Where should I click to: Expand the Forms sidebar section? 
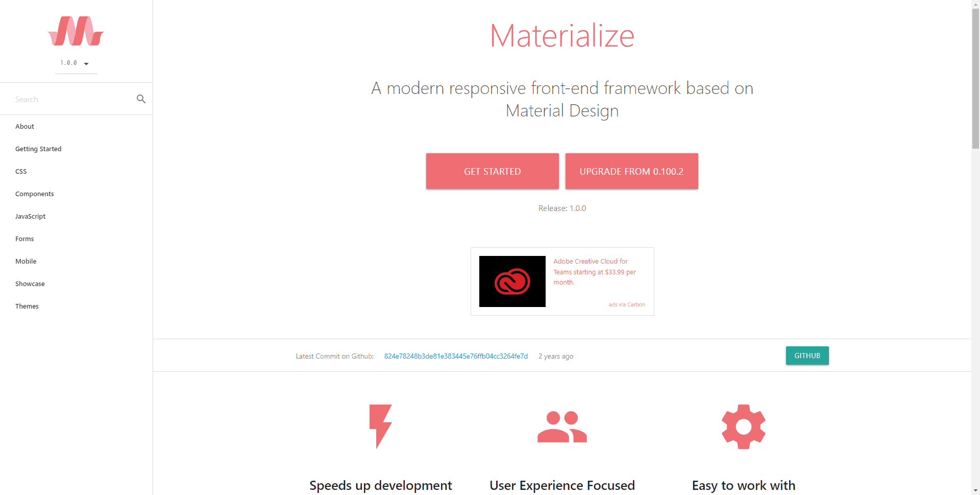click(76, 239)
